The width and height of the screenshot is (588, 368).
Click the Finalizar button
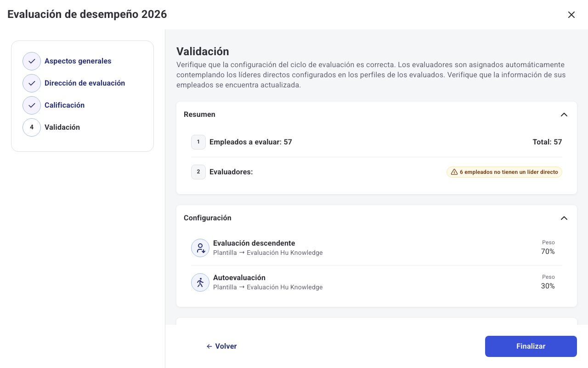click(531, 346)
